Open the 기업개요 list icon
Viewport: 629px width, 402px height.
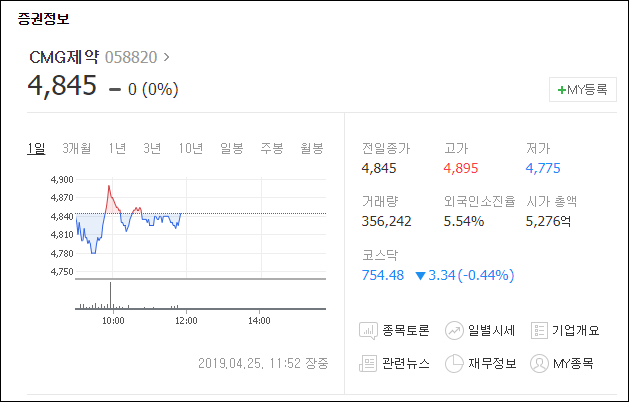(539, 331)
